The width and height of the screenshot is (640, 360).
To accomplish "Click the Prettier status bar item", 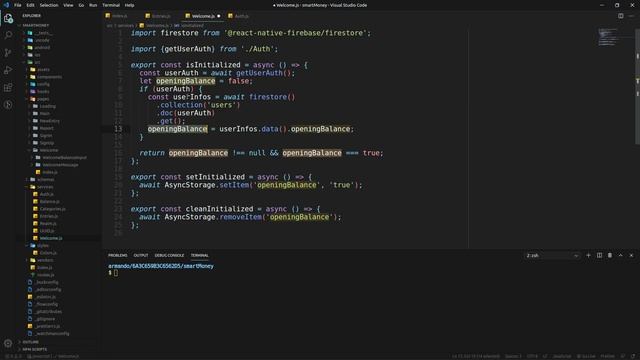I will (607, 356).
